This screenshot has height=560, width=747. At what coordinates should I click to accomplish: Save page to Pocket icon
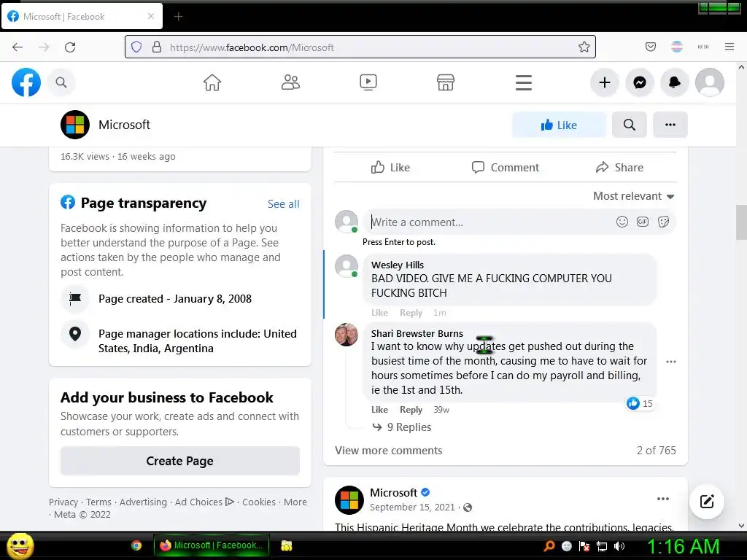point(650,47)
